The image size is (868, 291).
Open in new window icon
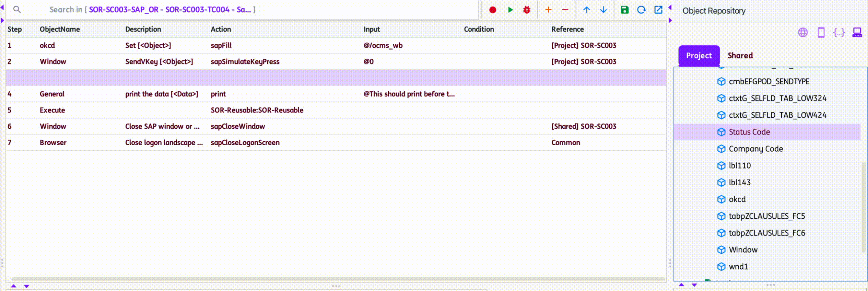click(658, 10)
